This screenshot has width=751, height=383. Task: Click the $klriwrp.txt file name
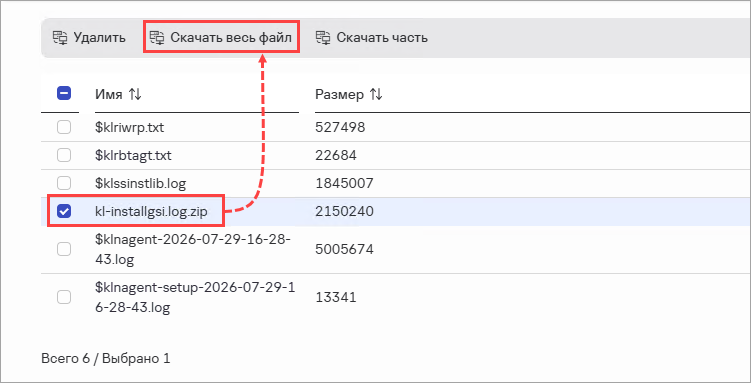point(130,127)
